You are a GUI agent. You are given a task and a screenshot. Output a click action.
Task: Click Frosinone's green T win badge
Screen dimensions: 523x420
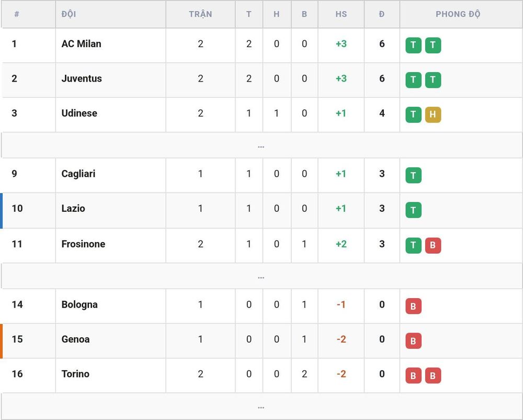pyautogui.click(x=413, y=245)
